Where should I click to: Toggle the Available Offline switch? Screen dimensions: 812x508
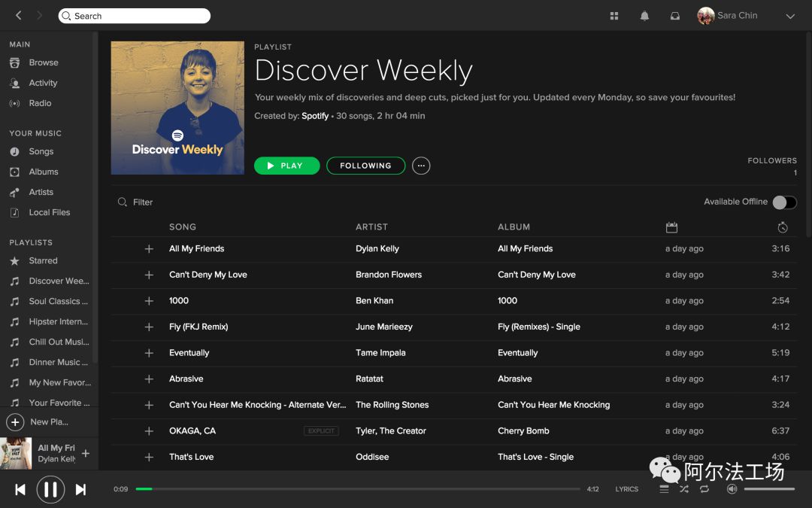(784, 202)
